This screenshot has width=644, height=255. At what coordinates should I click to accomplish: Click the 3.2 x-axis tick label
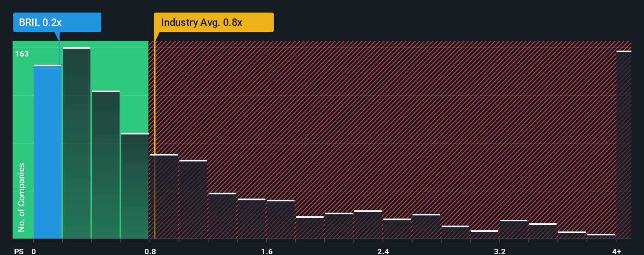(500, 251)
